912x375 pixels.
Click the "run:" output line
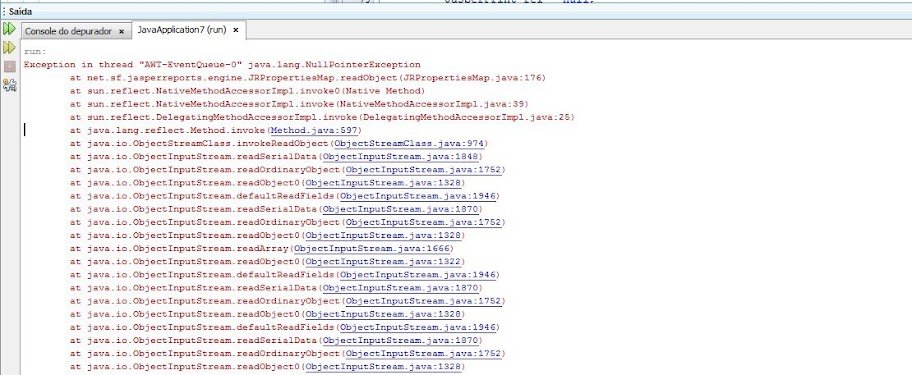pyautogui.click(x=35, y=52)
